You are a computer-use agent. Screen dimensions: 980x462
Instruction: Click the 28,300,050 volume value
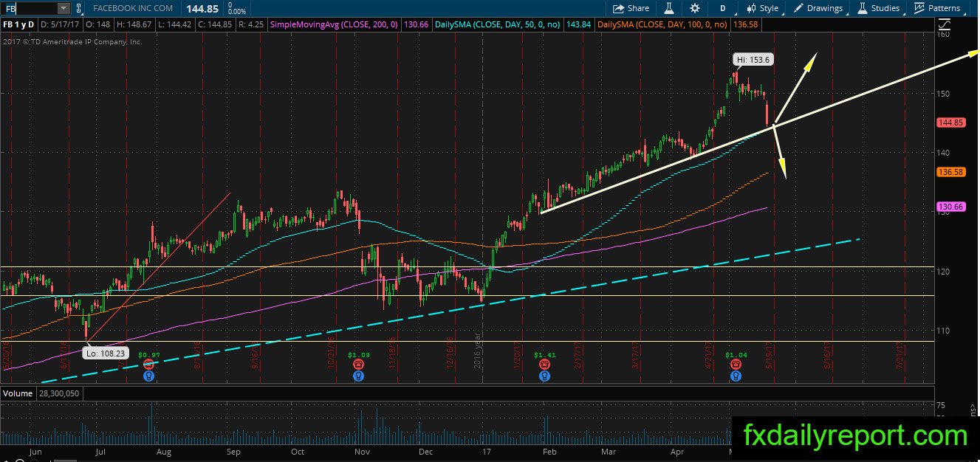click(x=58, y=393)
